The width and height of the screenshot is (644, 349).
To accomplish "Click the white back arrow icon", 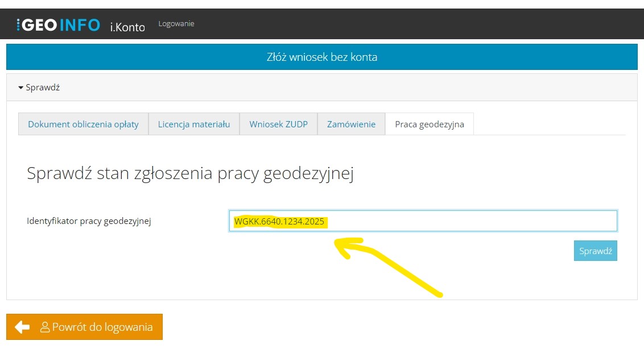I will 22,327.
